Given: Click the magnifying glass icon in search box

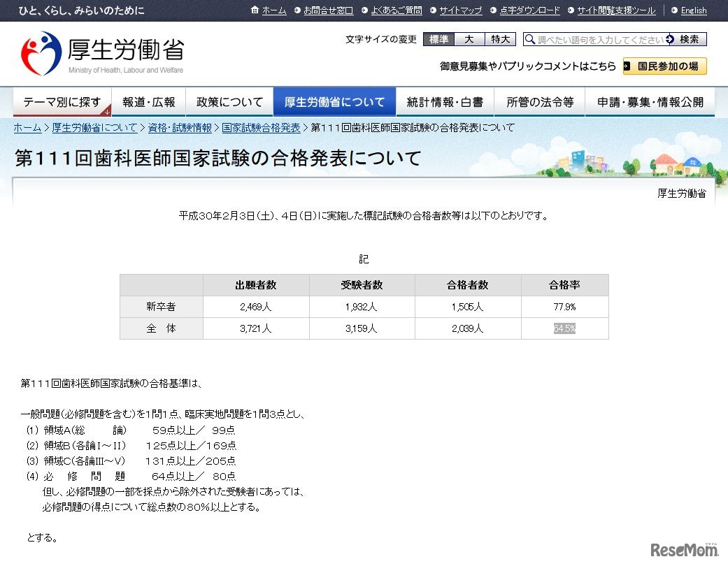Looking at the screenshot, I should tap(530, 39).
